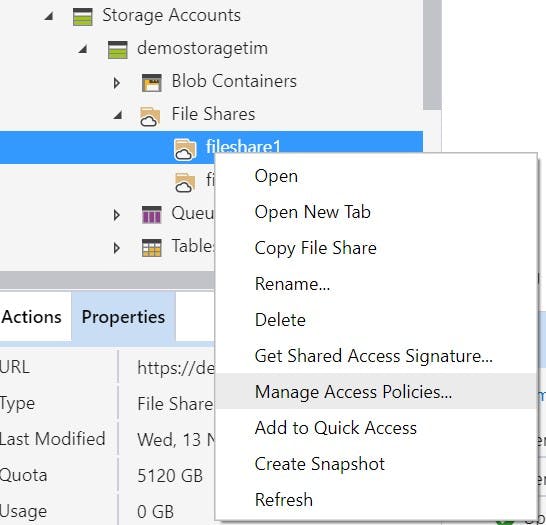Click the Blob Containers icon
The image size is (546, 525).
tap(152, 83)
